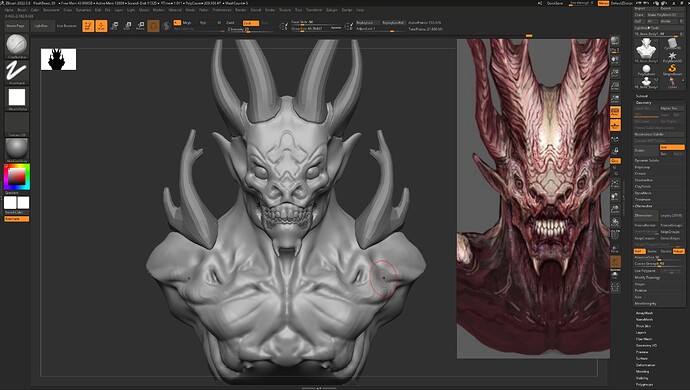The width and height of the screenshot is (690, 390).
Task: Select the Move transform icon
Action: [114, 26]
